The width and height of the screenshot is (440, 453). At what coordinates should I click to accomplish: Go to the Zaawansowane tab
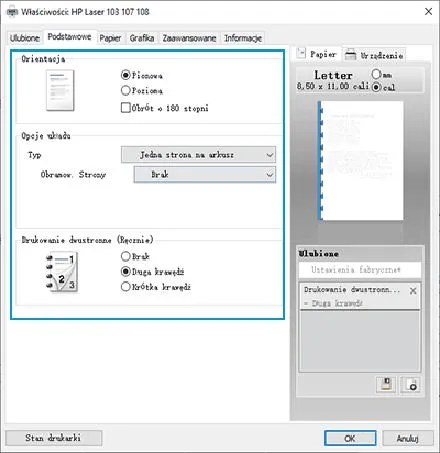point(189,38)
